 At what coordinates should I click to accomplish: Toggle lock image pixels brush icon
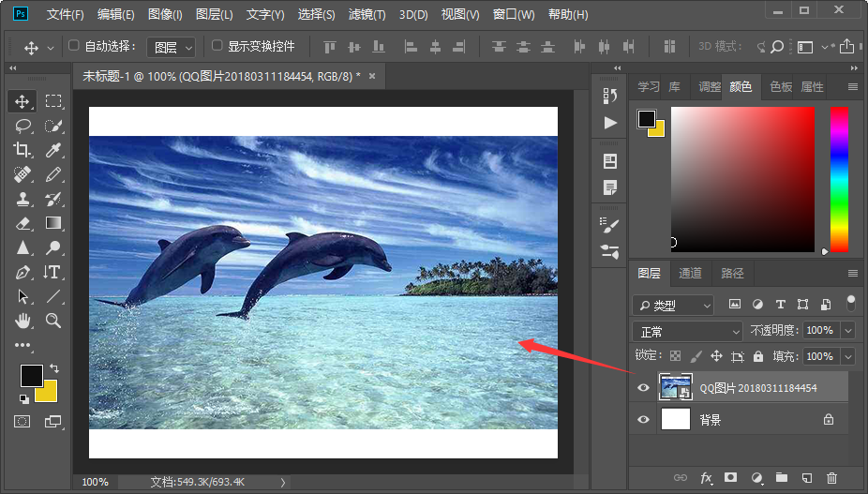click(x=696, y=356)
